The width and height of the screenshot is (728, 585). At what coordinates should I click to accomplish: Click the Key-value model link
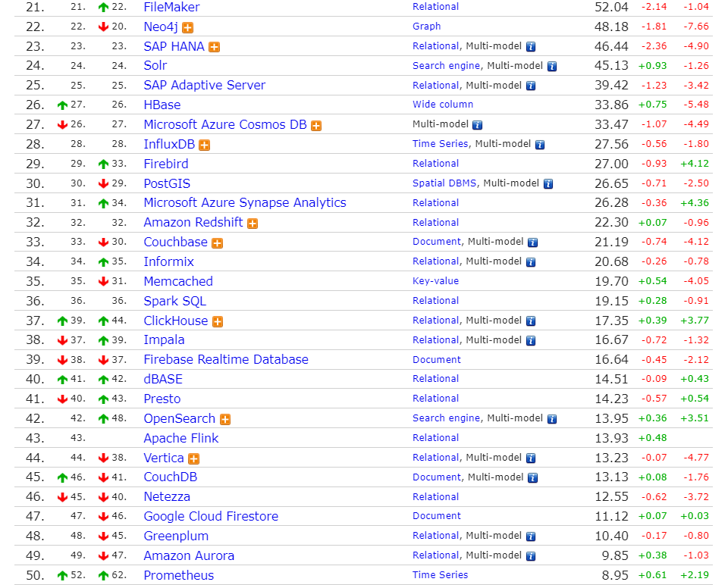pos(435,281)
